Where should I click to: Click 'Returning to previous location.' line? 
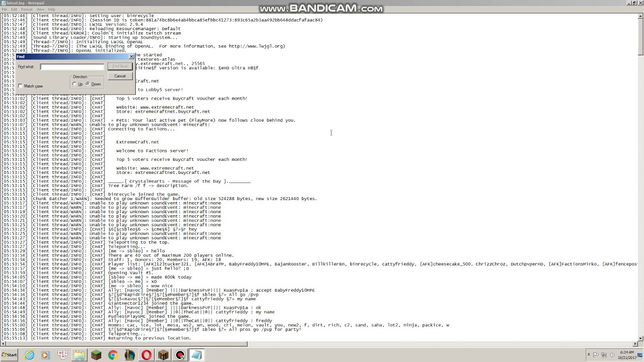(149, 338)
